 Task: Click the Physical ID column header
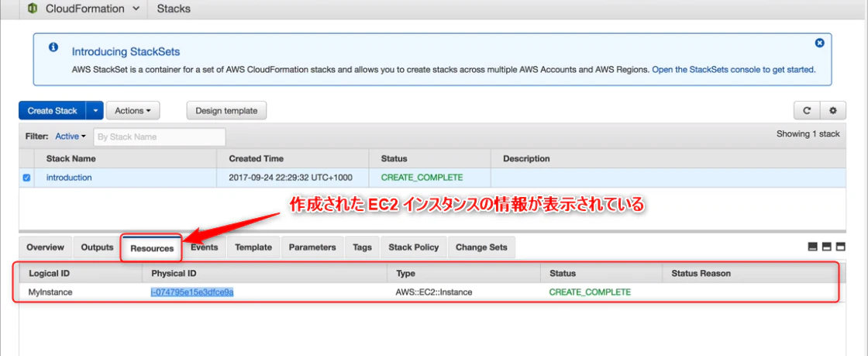coord(174,274)
